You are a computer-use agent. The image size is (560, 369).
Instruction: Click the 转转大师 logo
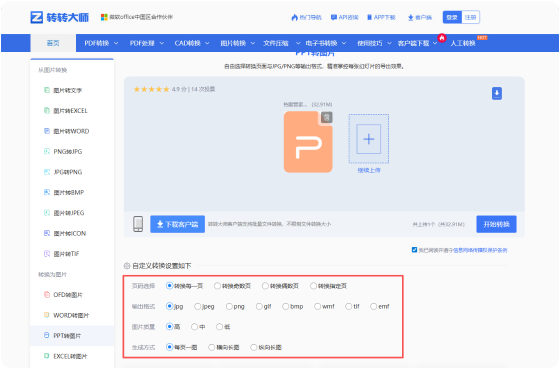pyautogui.click(x=60, y=17)
